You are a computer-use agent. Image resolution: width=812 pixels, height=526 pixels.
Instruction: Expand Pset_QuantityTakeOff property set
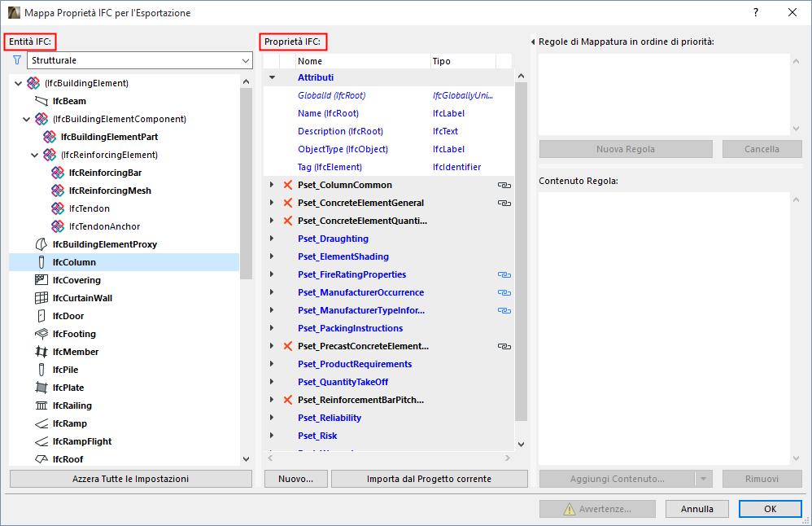272,382
